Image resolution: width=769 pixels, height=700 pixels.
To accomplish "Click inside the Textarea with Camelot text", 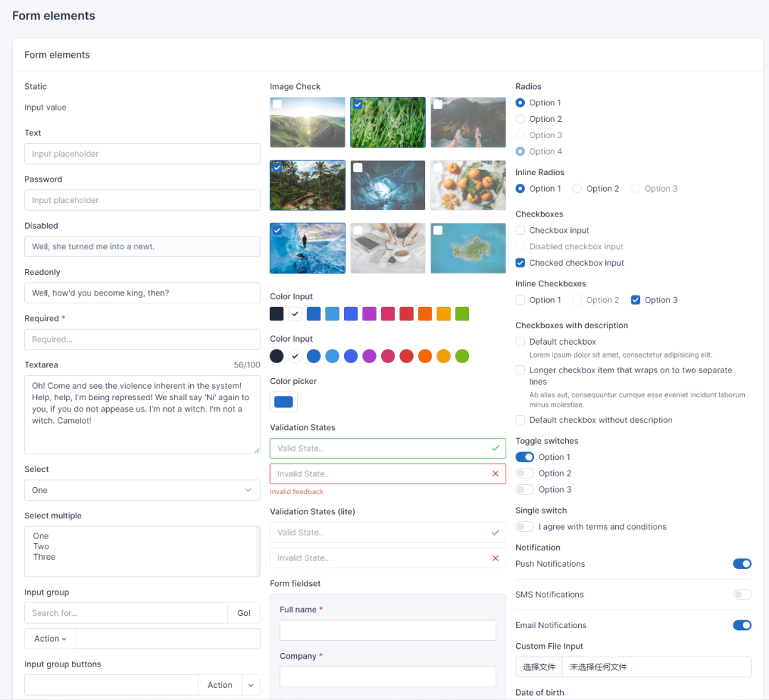I will coord(142,414).
